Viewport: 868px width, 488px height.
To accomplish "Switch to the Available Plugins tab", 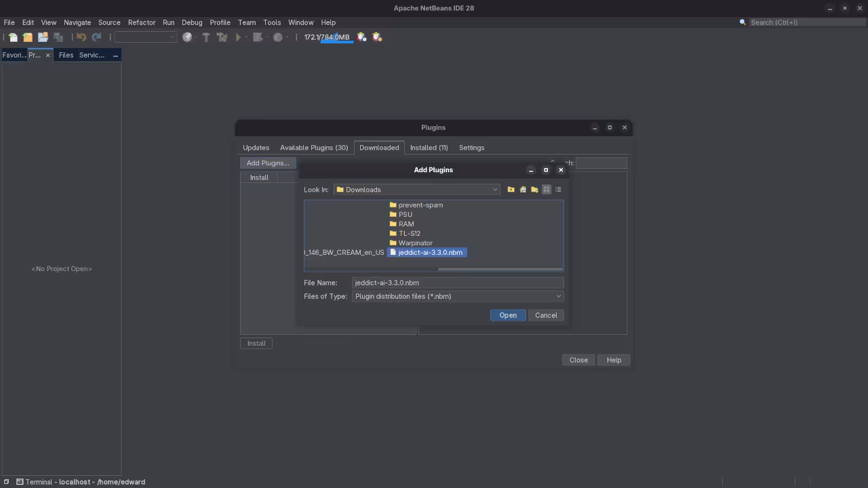I will pyautogui.click(x=314, y=147).
